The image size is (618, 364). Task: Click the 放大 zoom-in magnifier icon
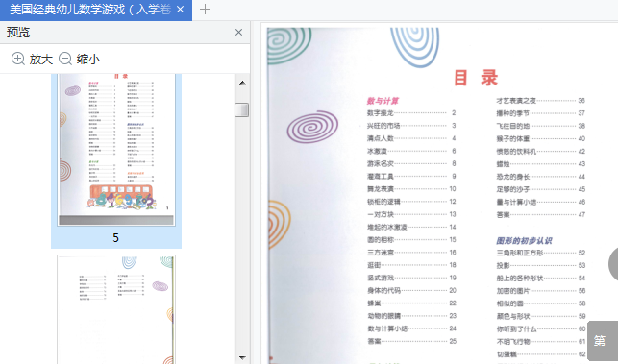click(x=18, y=59)
